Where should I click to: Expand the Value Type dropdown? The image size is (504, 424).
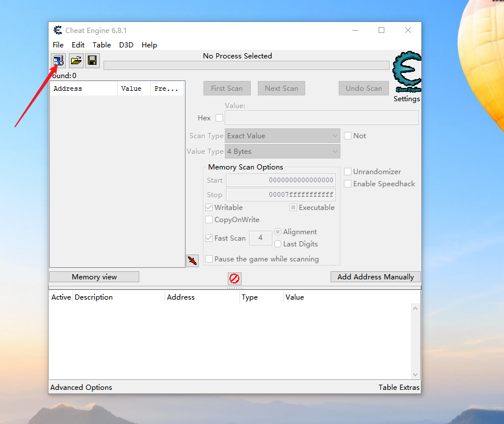tap(283, 151)
